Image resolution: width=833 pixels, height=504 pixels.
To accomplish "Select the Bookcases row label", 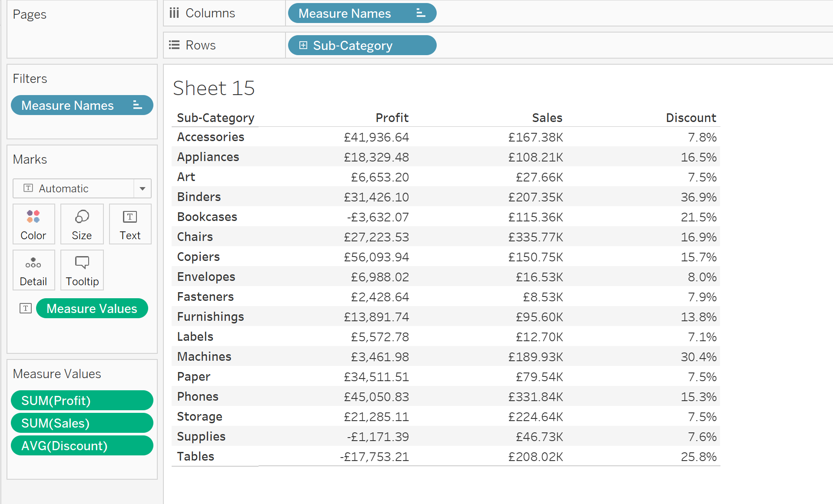I will click(x=207, y=217).
